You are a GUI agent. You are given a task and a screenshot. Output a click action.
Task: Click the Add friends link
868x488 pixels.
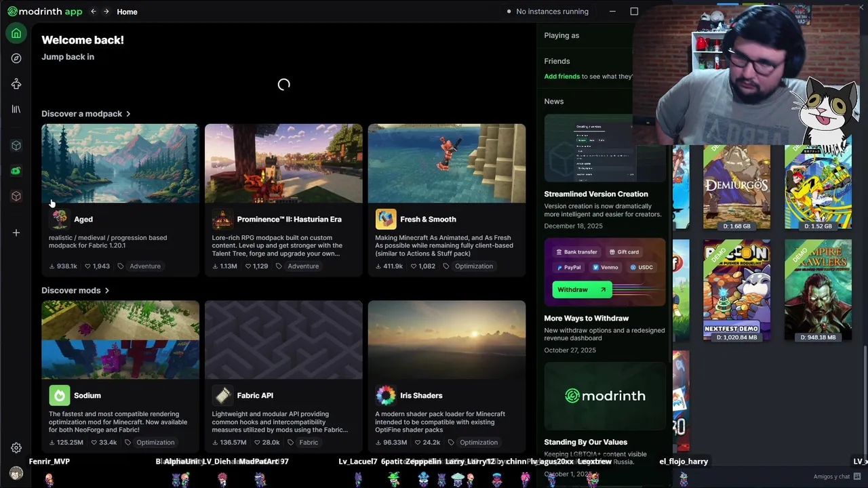point(562,77)
